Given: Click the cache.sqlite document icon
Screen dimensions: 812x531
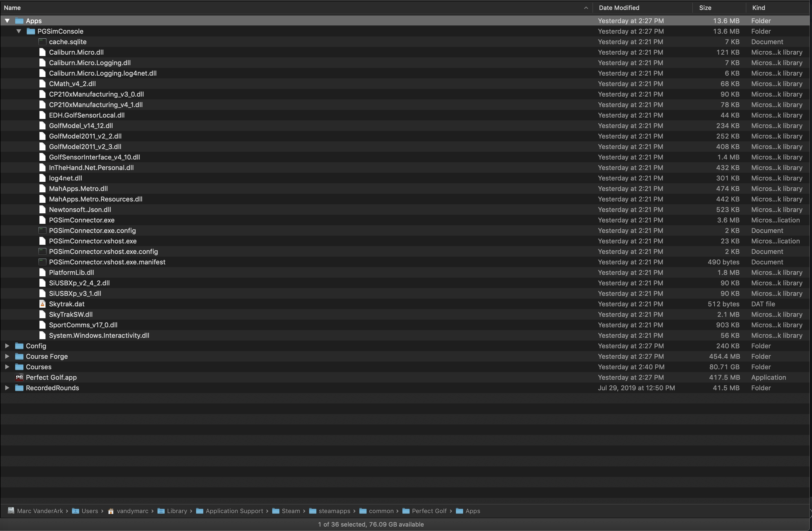Looking at the screenshot, I should (x=42, y=42).
